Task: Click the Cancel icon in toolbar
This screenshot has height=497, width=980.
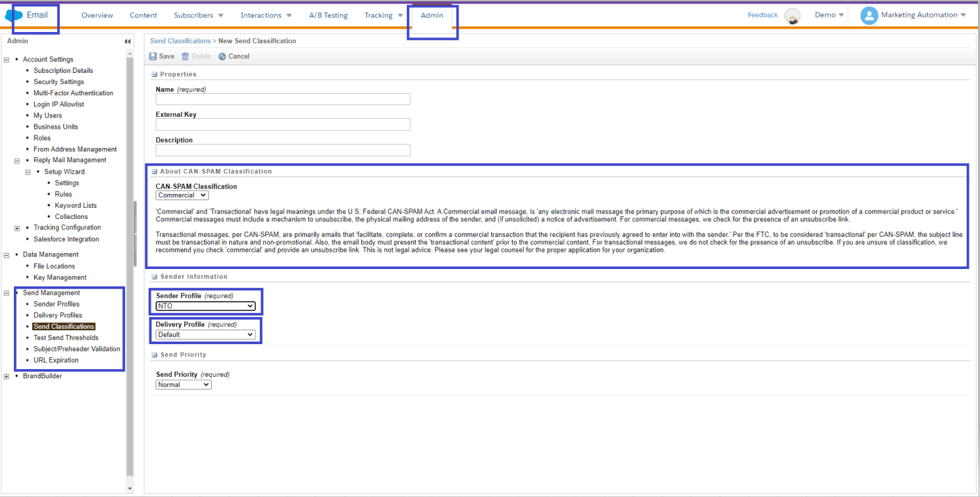Action: 222,56
